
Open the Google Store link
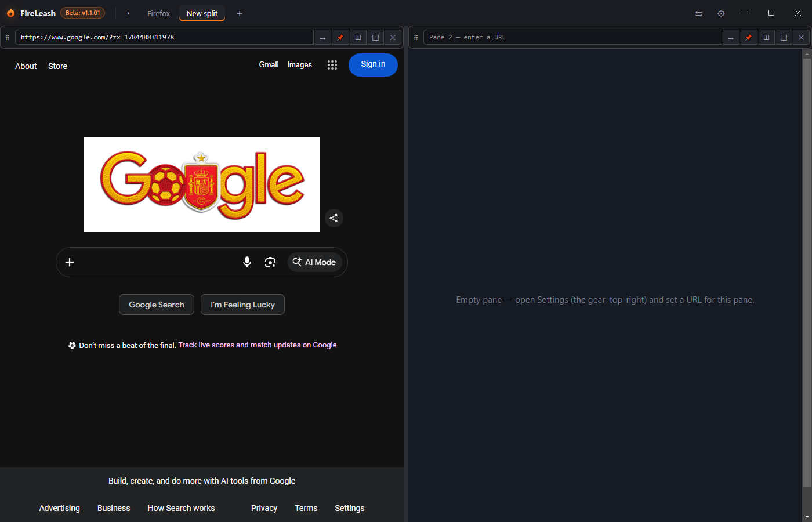(x=57, y=66)
